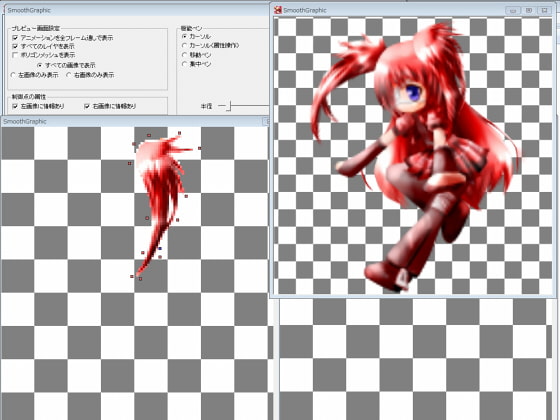
Task: Select カーソル pen mode radio
Action: tap(184, 36)
